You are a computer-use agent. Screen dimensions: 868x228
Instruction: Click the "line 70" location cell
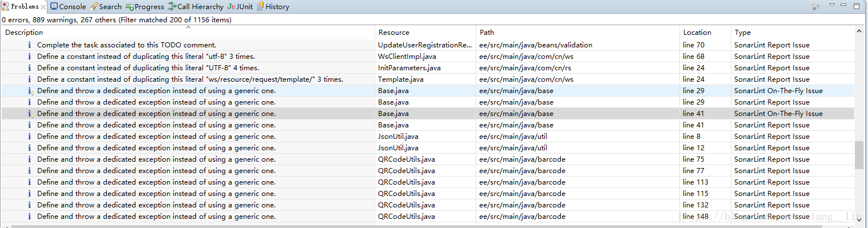tap(706, 45)
